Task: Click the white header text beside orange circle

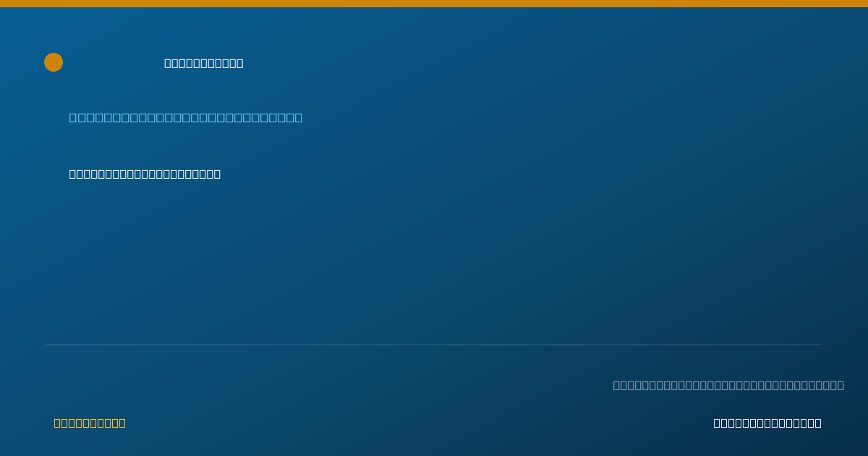Action: [x=204, y=63]
